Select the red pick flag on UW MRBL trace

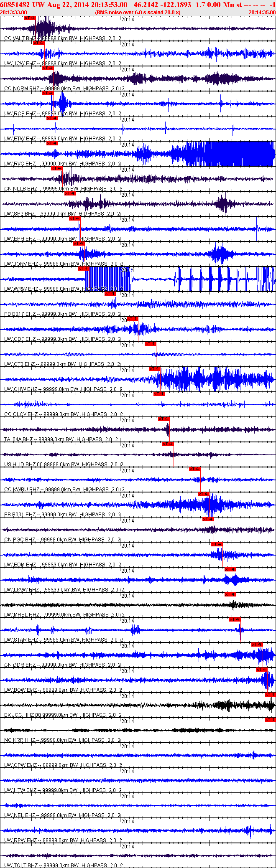coord(230,594)
